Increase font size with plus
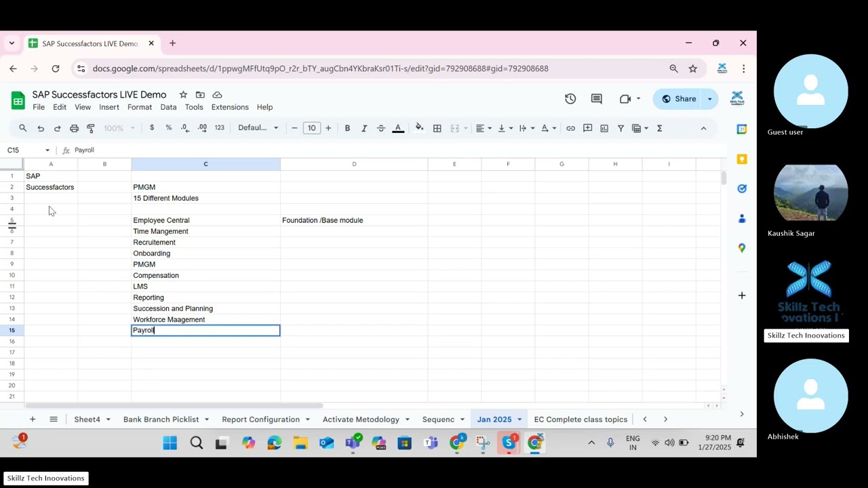This screenshot has width=868, height=488. click(328, 128)
